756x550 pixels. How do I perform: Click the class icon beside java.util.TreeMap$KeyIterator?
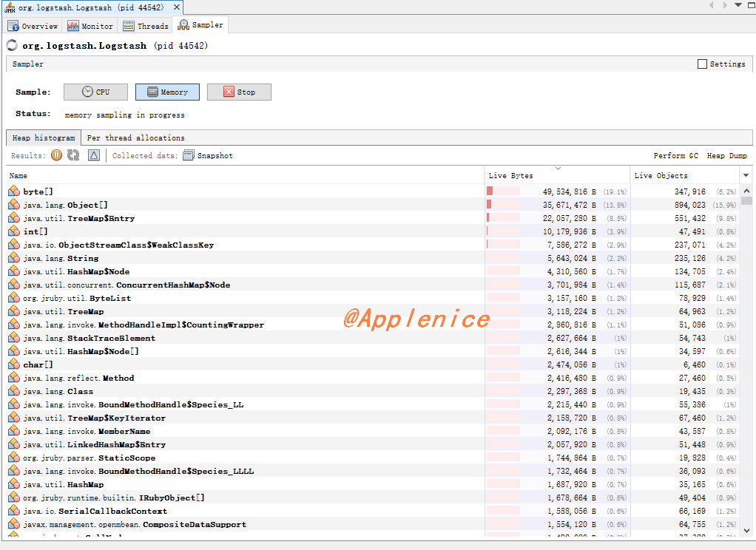[x=14, y=418]
